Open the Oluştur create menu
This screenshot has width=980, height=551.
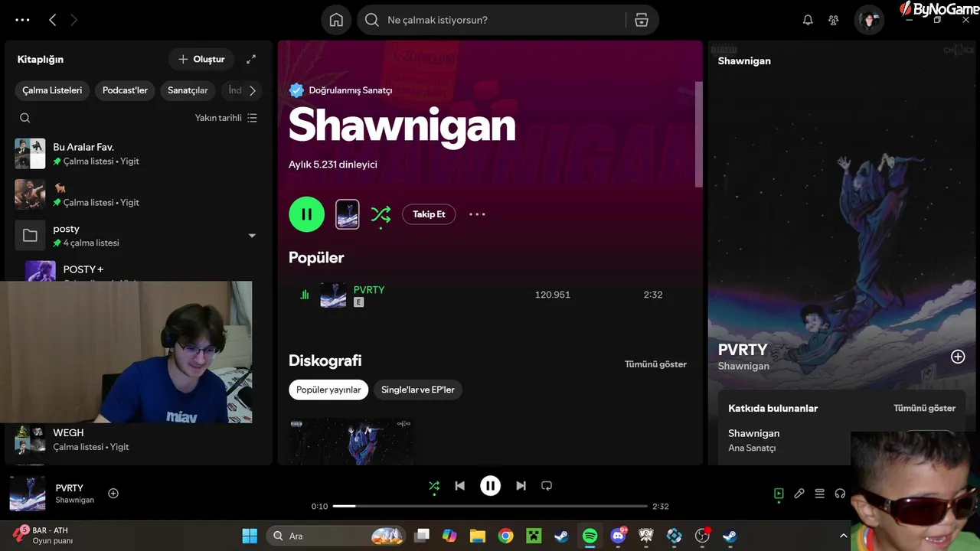tap(201, 59)
